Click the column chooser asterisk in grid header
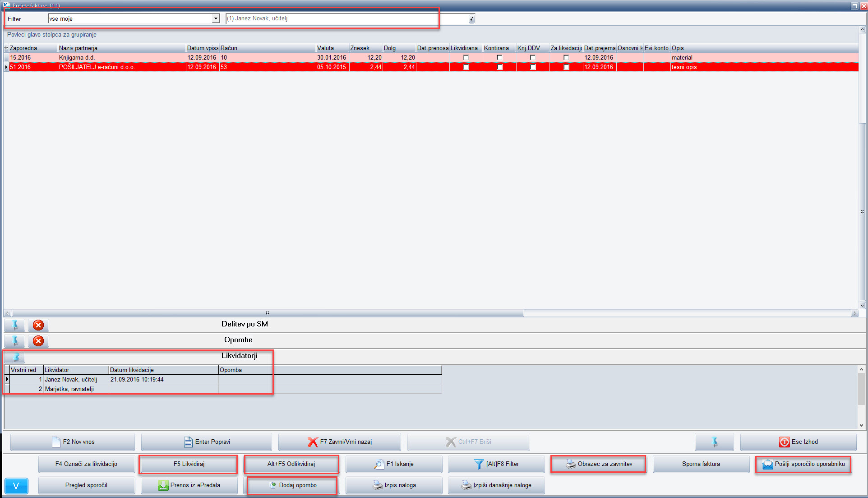 [x=6, y=48]
